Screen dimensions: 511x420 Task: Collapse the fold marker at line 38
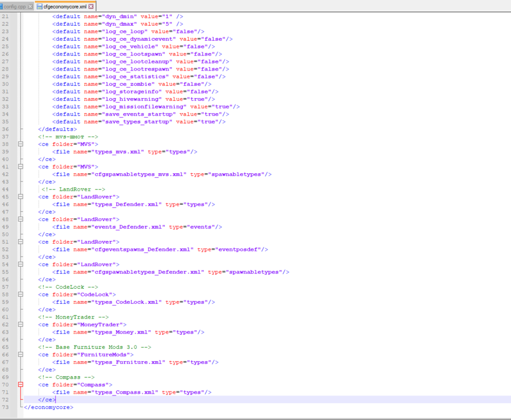coord(20,144)
